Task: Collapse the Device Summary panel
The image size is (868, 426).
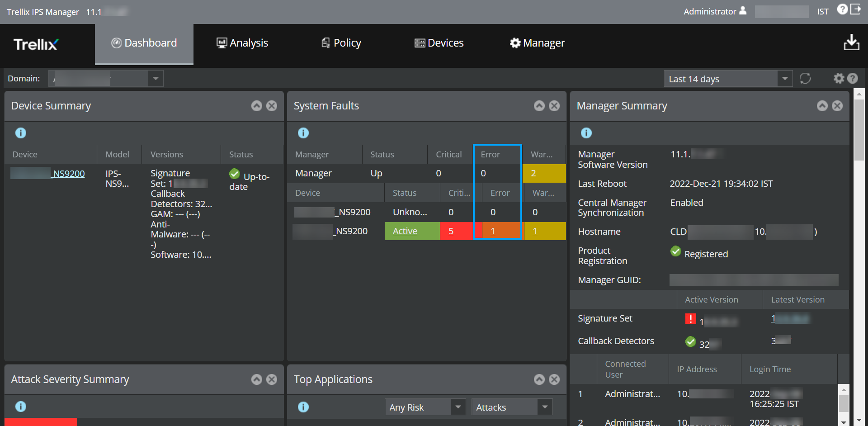Action: click(257, 106)
